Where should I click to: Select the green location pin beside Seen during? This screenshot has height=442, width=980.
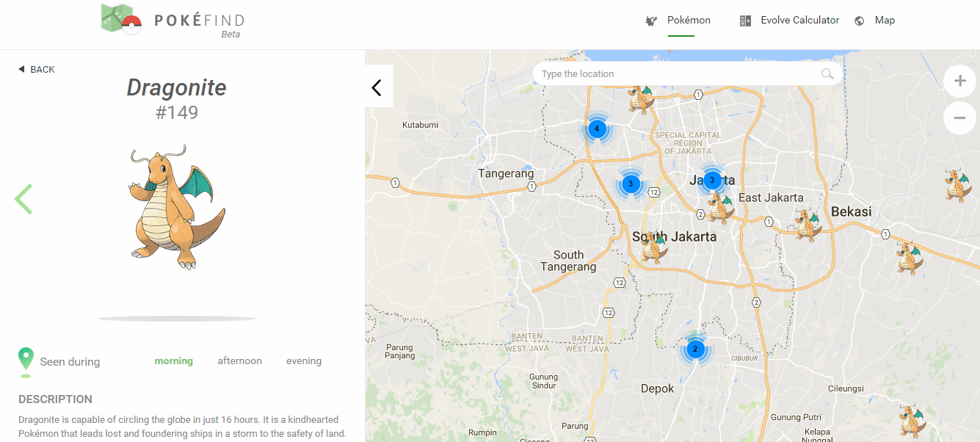click(x=26, y=358)
